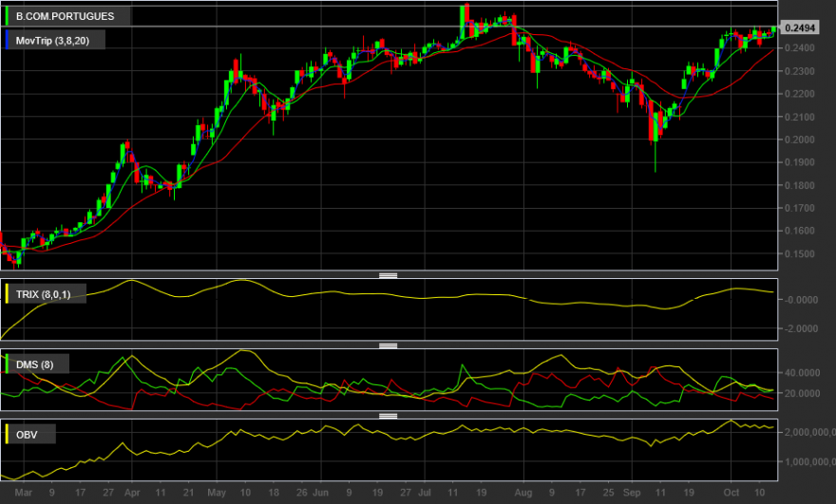This screenshot has width=836, height=504.
Task: Click the 1,000,000 OBV axis value
Action: click(x=809, y=462)
